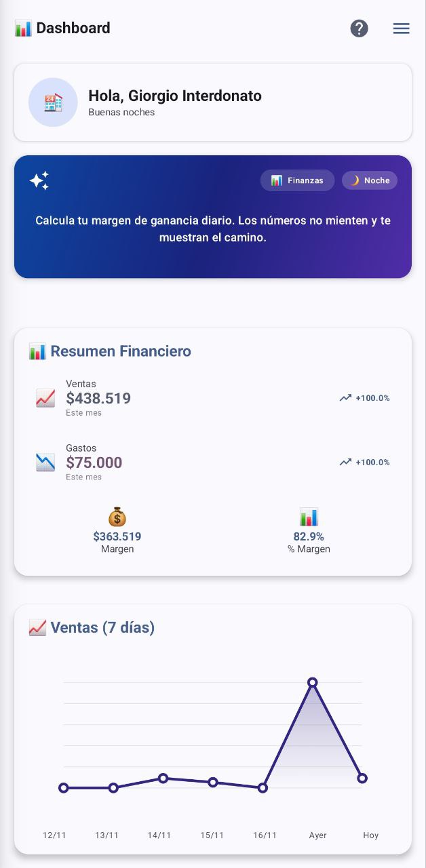Image resolution: width=426 pixels, height=868 pixels.
Task: Toggle the +100.0% trend indicator for Ventas
Action: [366, 398]
